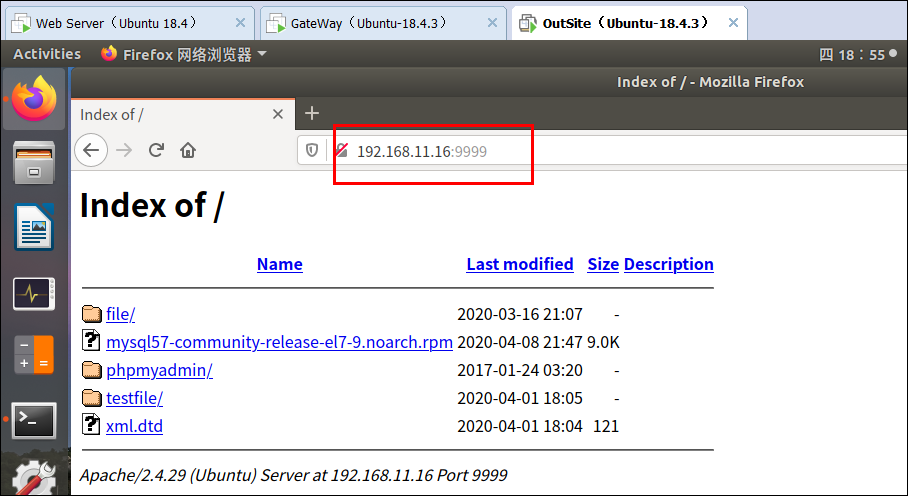Screen dimensions: 908x496
Task: Open a new browser tab with plus
Action: click(312, 113)
